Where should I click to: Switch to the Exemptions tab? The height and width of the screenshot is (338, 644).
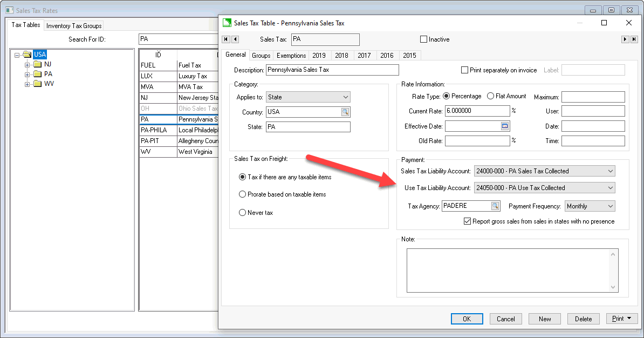(291, 56)
